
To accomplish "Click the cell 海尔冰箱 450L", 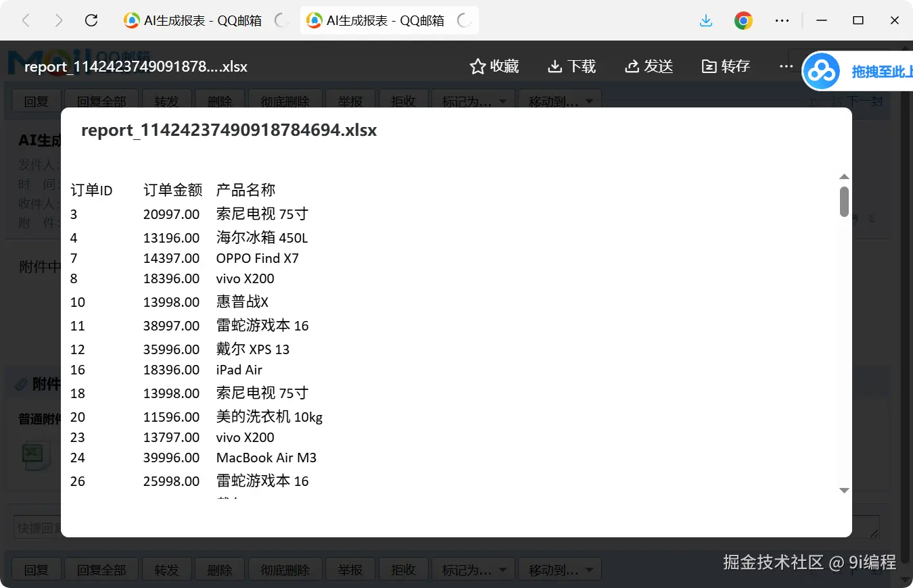I will tap(262, 238).
